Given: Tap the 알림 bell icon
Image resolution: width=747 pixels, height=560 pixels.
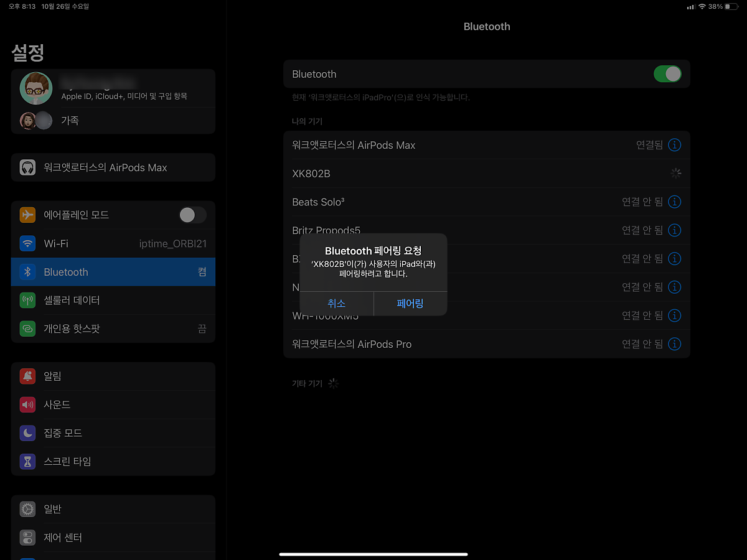Looking at the screenshot, I should pyautogui.click(x=27, y=376).
